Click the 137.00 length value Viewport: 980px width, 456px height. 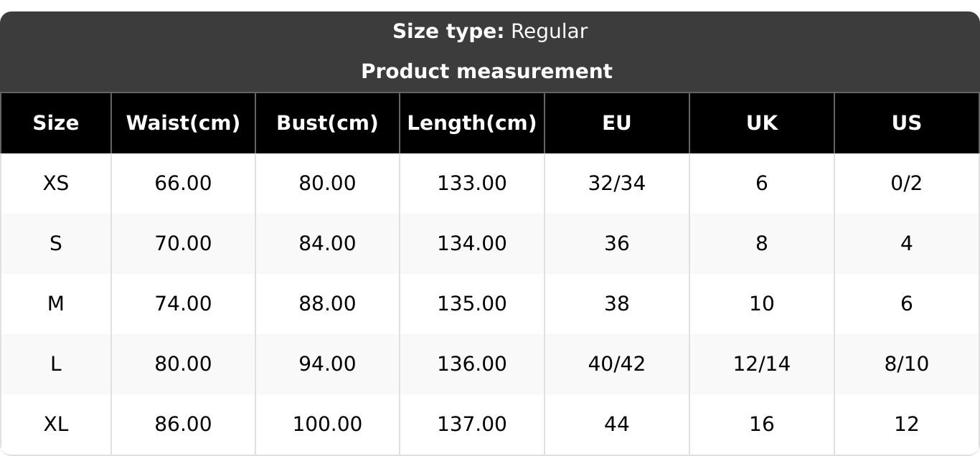coord(471,424)
